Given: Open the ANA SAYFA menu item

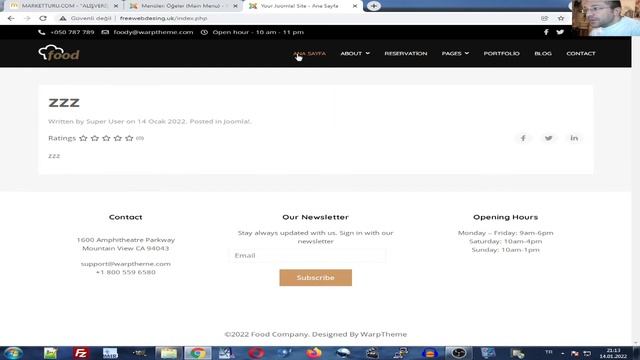Looking at the screenshot, I should tap(309, 53).
